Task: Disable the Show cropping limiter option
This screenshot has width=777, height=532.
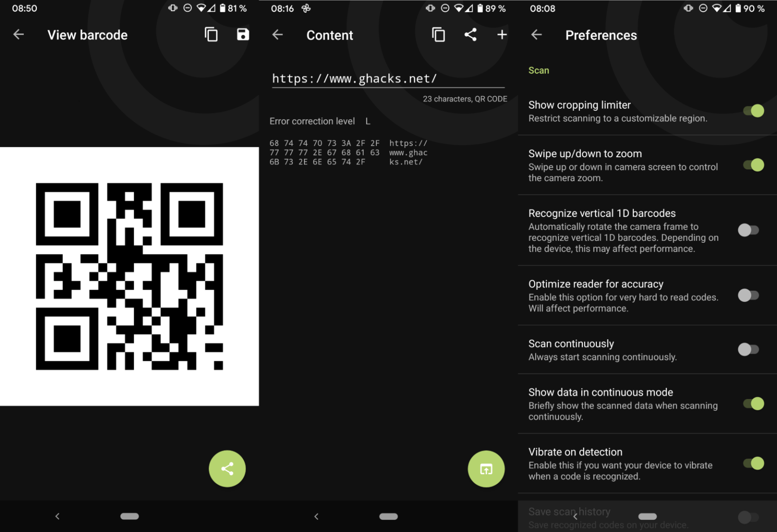Action: [753, 110]
